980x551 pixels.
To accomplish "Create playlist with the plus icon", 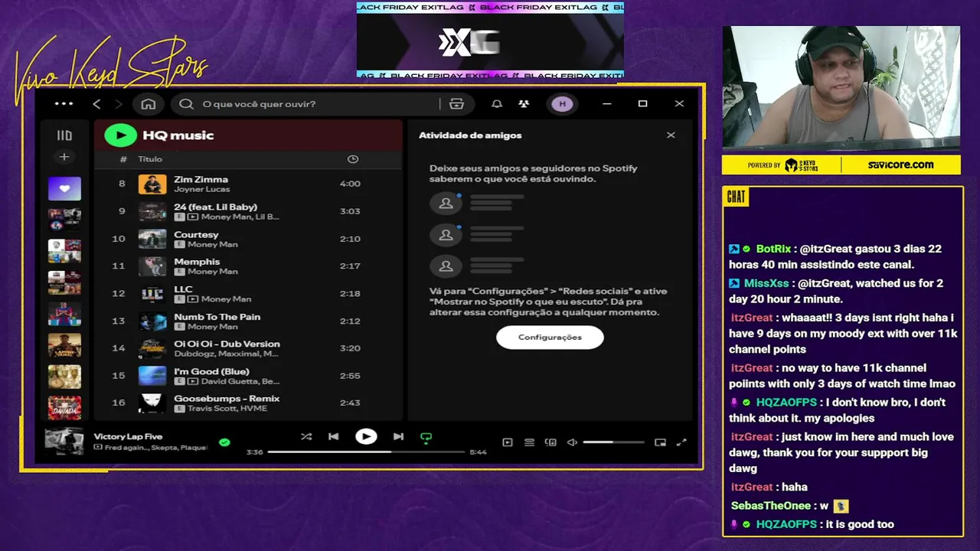I will 64,157.
